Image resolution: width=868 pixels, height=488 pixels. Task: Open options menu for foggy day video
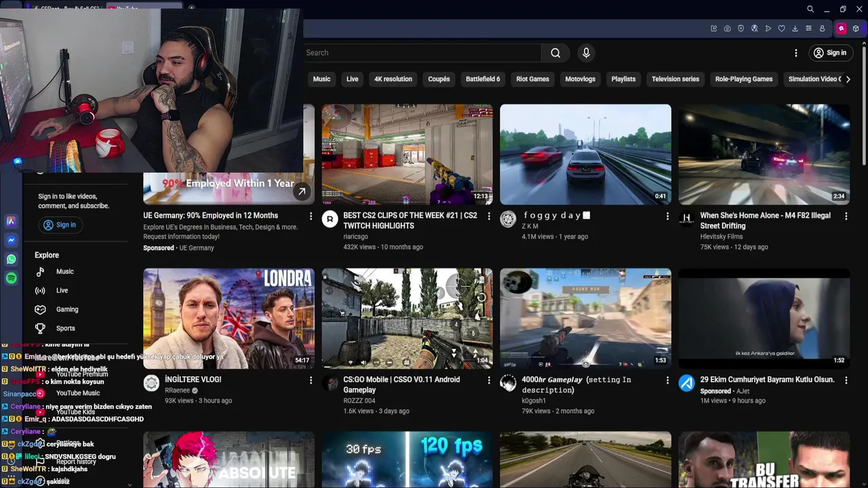coord(667,216)
